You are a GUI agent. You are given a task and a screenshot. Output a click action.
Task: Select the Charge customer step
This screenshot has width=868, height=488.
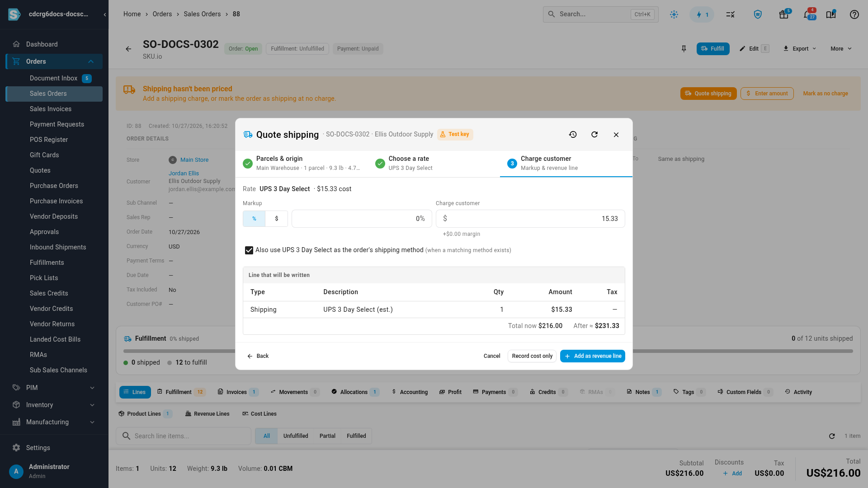pos(566,163)
